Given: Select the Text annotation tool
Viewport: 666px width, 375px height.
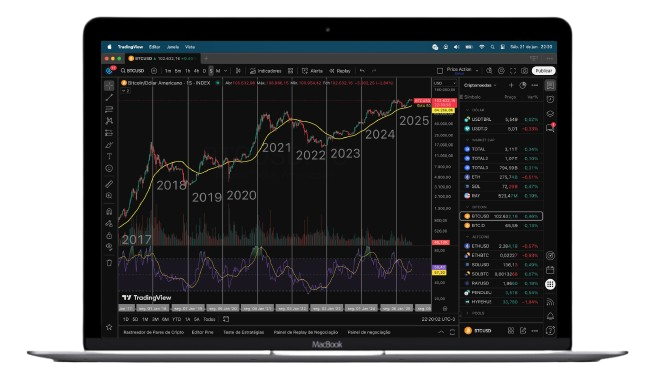Looking at the screenshot, I should click(109, 156).
